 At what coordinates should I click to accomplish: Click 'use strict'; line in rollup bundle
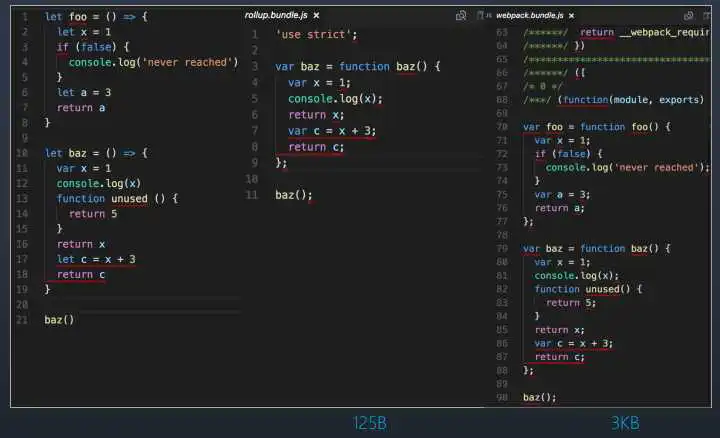point(316,34)
